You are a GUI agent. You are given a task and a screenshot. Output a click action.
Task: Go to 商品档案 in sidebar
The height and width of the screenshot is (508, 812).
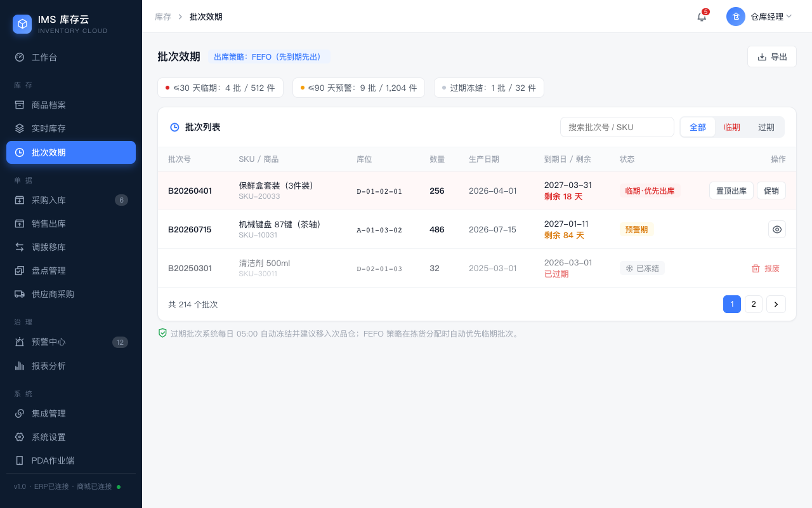tap(71, 105)
